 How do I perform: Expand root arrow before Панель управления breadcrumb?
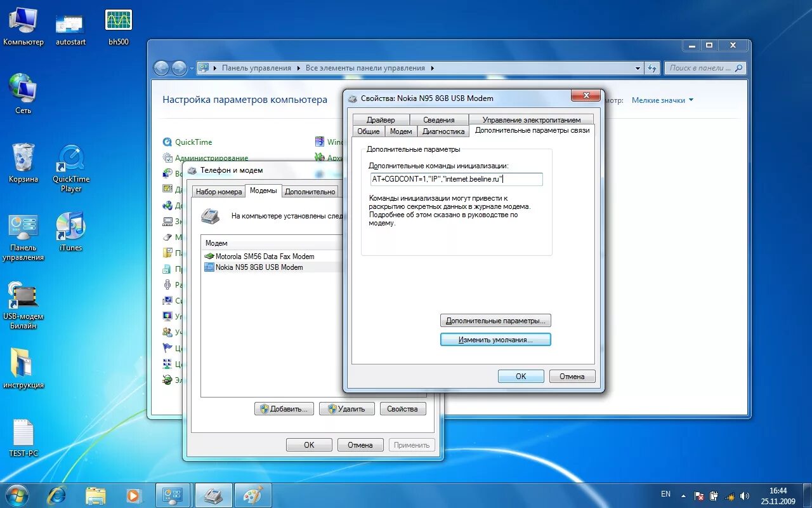(216, 68)
